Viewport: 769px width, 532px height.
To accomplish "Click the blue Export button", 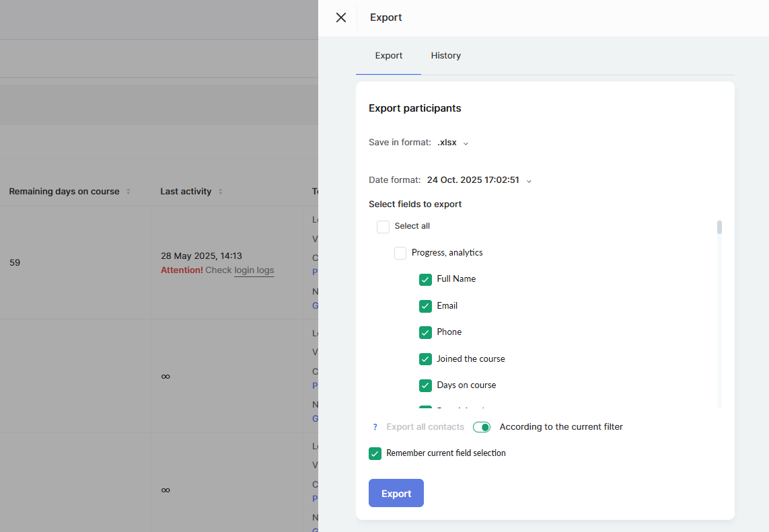I will tap(396, 493).
